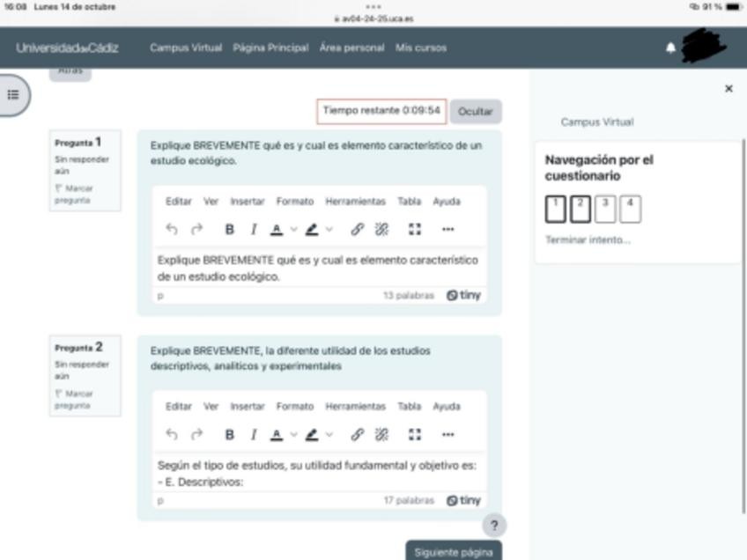
Task: Jump to question 2 in quiz navigation
Action: pos(581,209)
